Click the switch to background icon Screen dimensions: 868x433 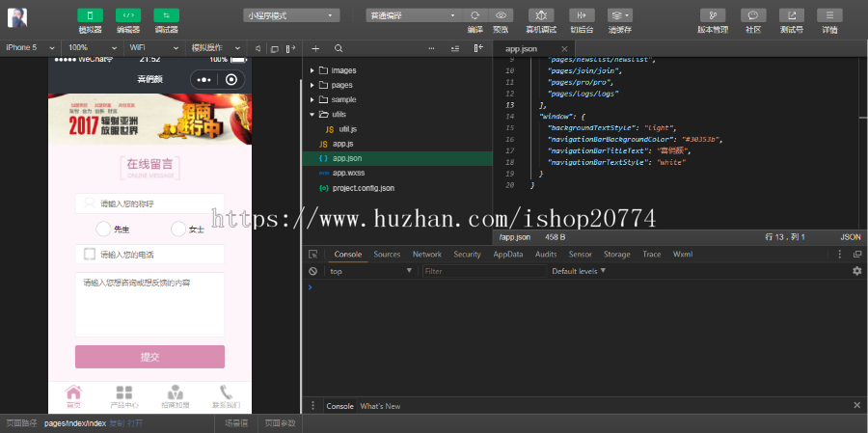pos(582,15)
